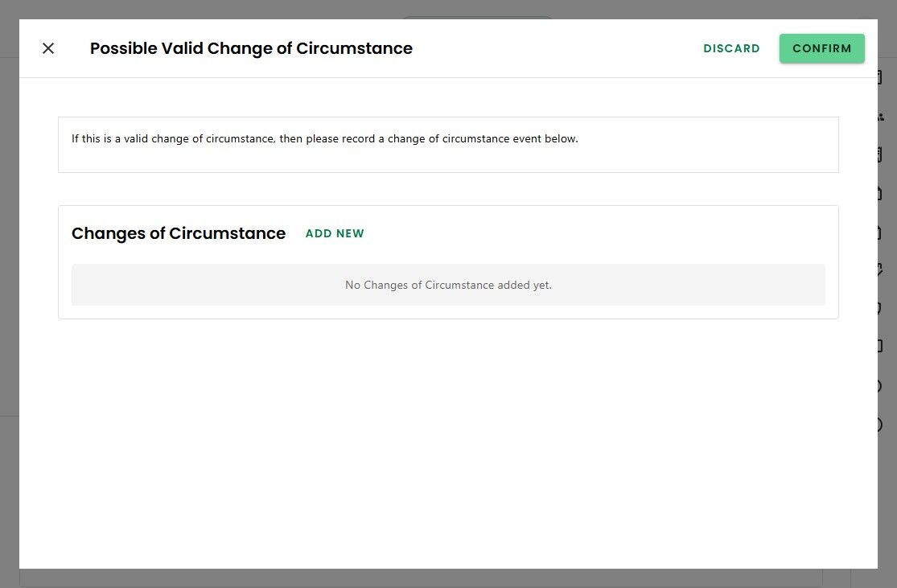The width and height of the screenshot is (897, 588).
Task: Click the "No Changes of Circumstance added yet" placeholder
Action: (x=448, y=285)
